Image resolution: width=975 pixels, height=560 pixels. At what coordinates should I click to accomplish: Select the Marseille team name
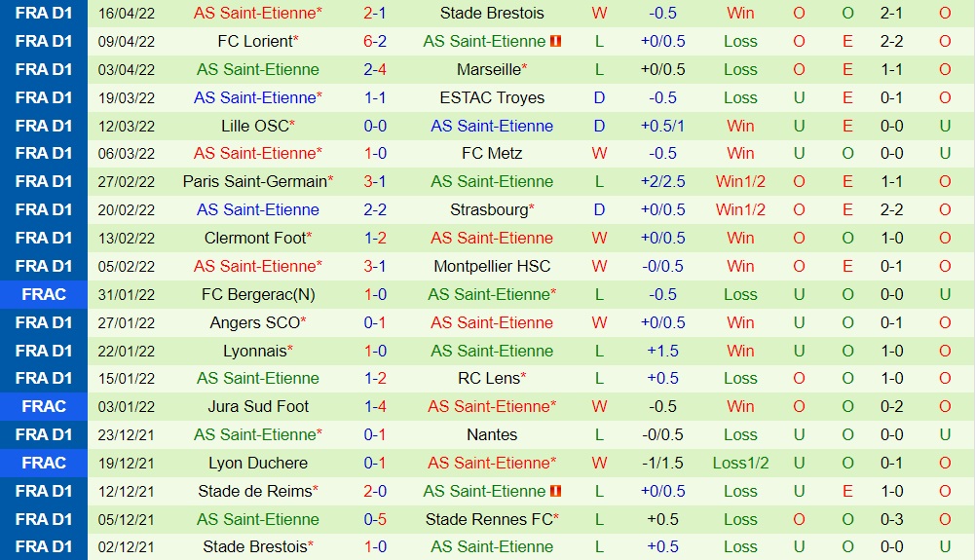tap(489, 70)
